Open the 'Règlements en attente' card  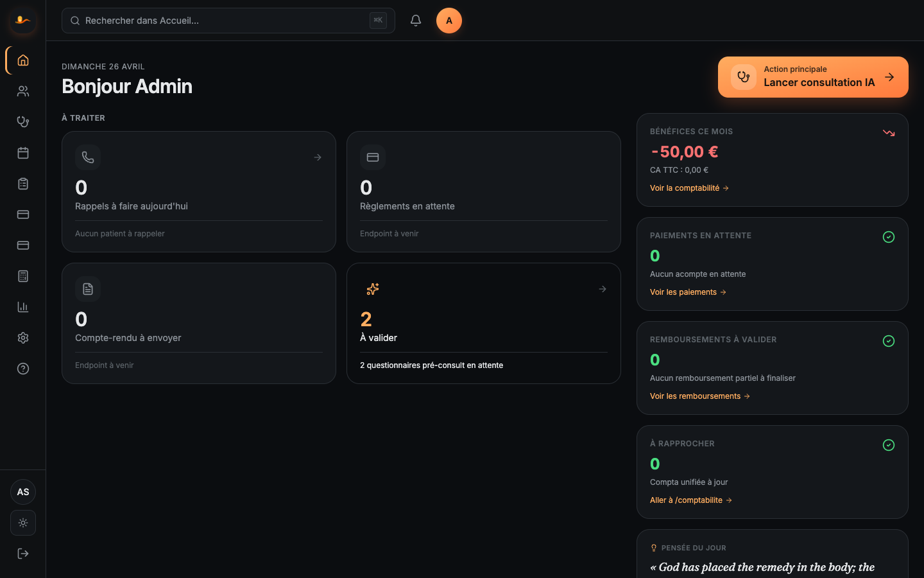tap(484, 191)
